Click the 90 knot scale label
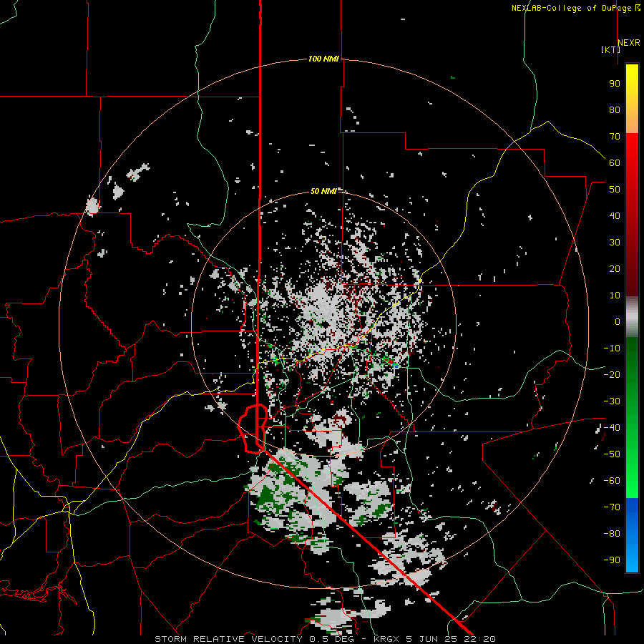The width and height of the screenshot is (644, 644). [615, 84]
